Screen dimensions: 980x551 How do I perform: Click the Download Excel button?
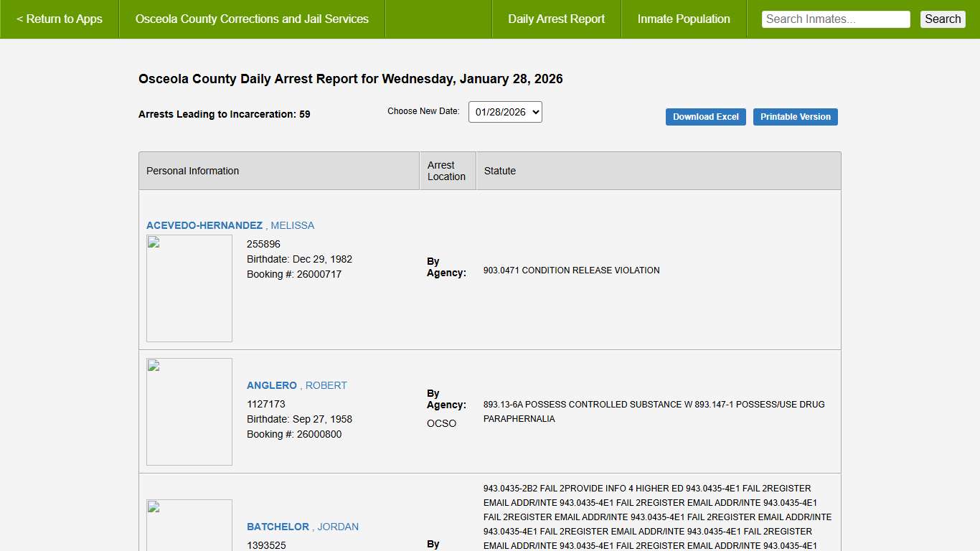click(705, 117)
